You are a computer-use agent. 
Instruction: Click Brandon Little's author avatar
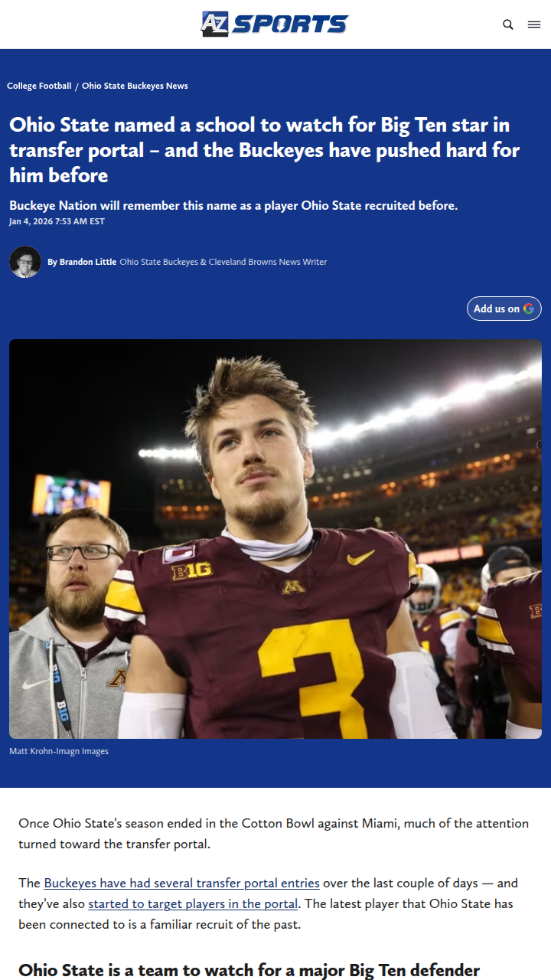tap(25, 262)
